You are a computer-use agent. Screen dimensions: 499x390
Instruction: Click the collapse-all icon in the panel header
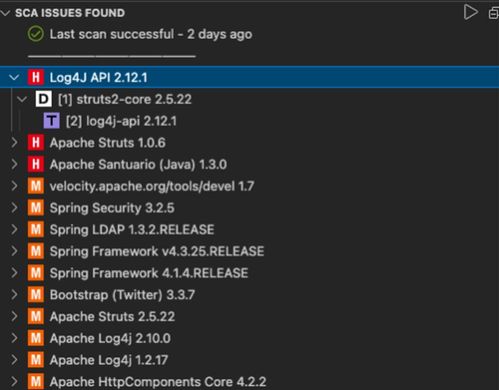point(494,14)
